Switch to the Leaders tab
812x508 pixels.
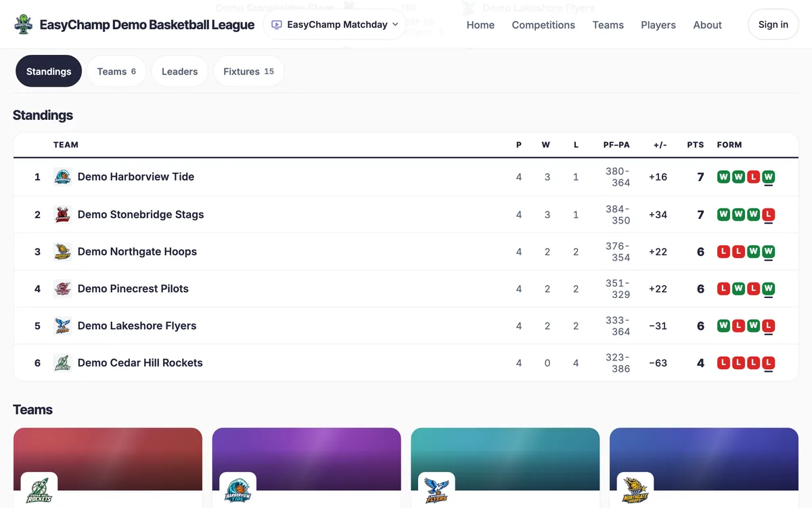click(179, 71)
